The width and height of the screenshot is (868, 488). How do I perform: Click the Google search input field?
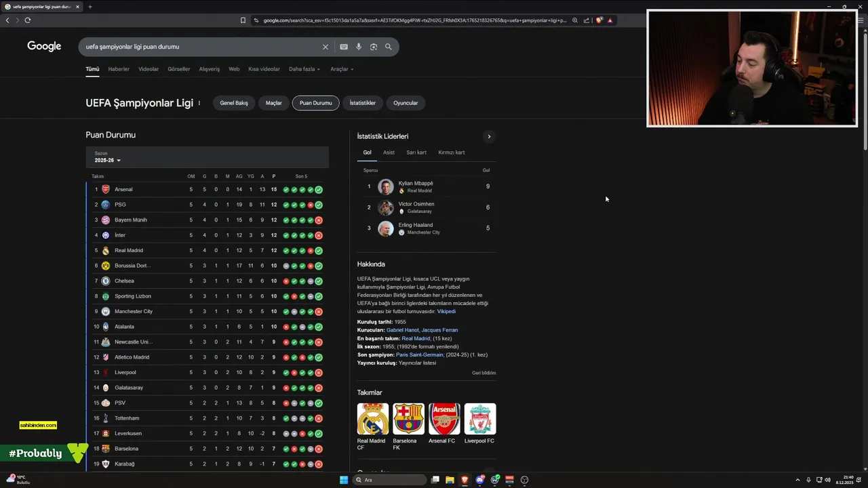coord(200,47)
